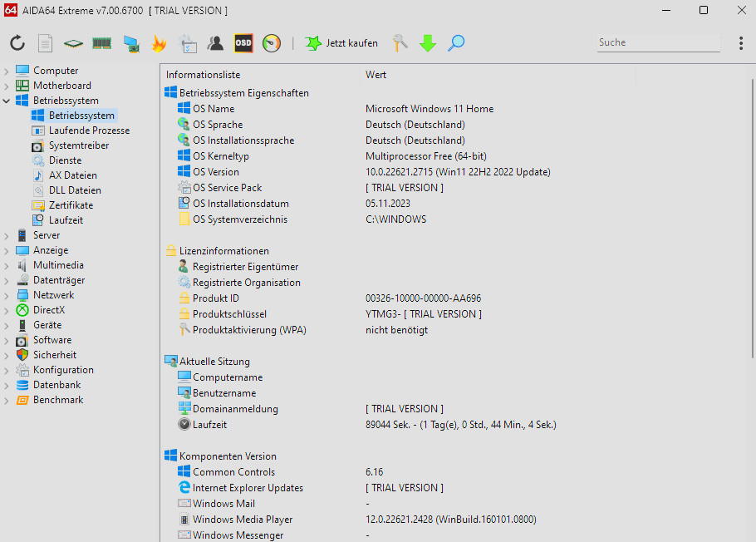Expand the Motherboard tree node
The image size is (756, 542).
[x=7, y=85]
